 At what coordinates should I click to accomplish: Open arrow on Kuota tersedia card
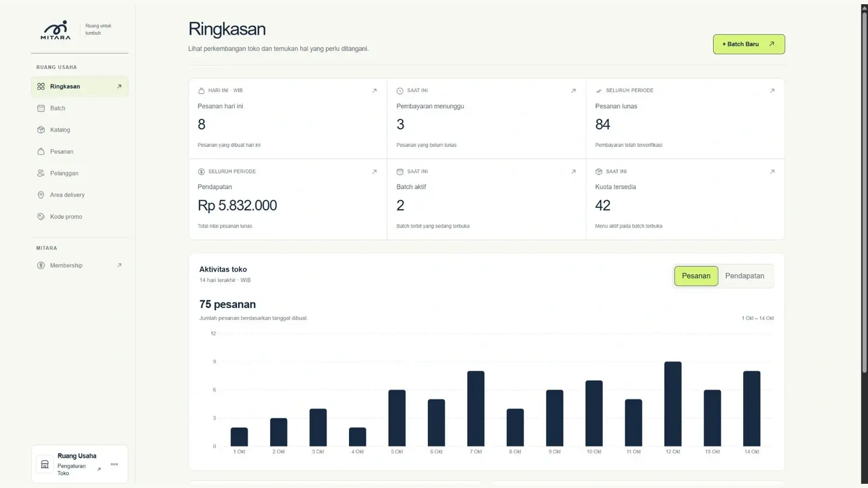point(772,172)
